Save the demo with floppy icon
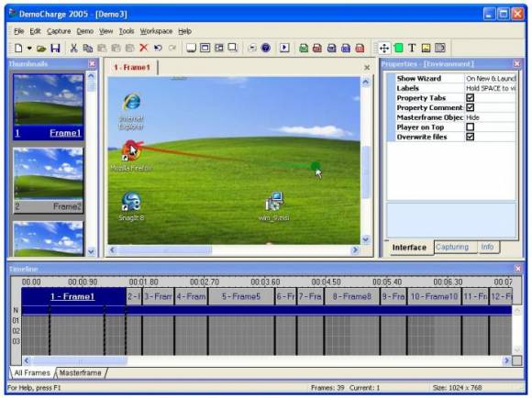The height and width of the screenshot is (398, 532). 55,49
